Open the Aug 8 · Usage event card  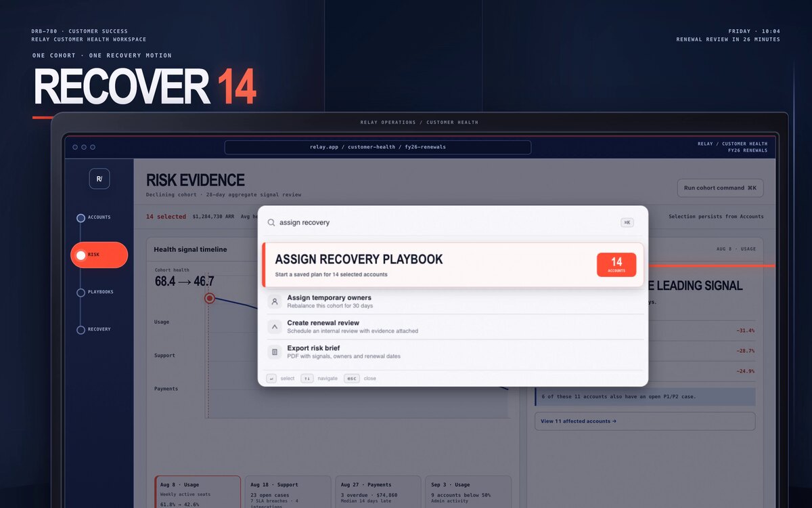pyautogui.click(x=198, y=492)
